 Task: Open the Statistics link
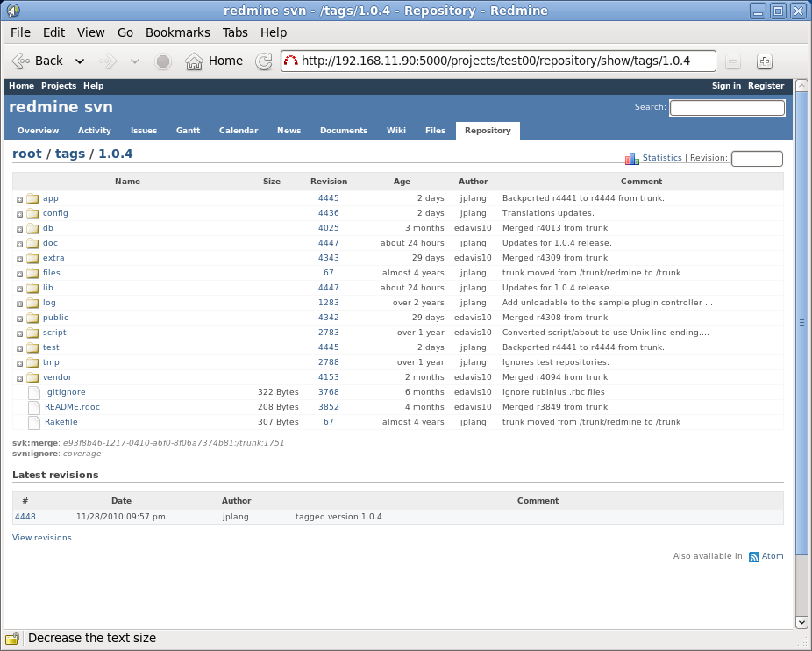tap(662, 158)
